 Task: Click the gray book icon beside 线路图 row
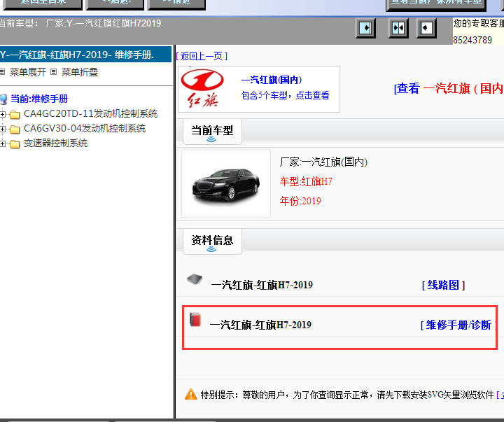(x=195, y=279)
